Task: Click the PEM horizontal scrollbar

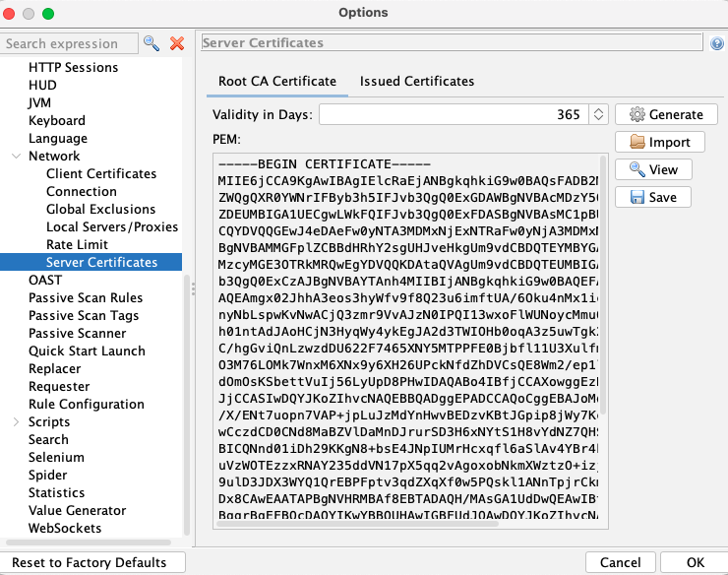Action: tap(357, 524)
